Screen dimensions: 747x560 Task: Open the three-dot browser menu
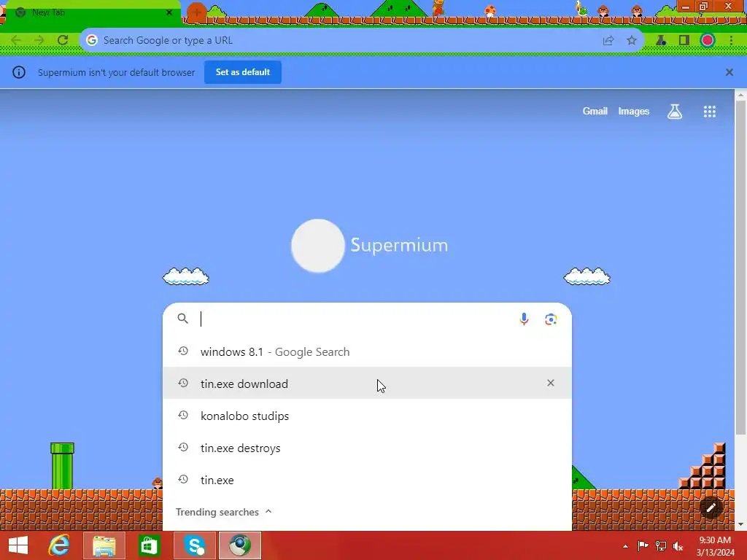click(x=731, y=41)
